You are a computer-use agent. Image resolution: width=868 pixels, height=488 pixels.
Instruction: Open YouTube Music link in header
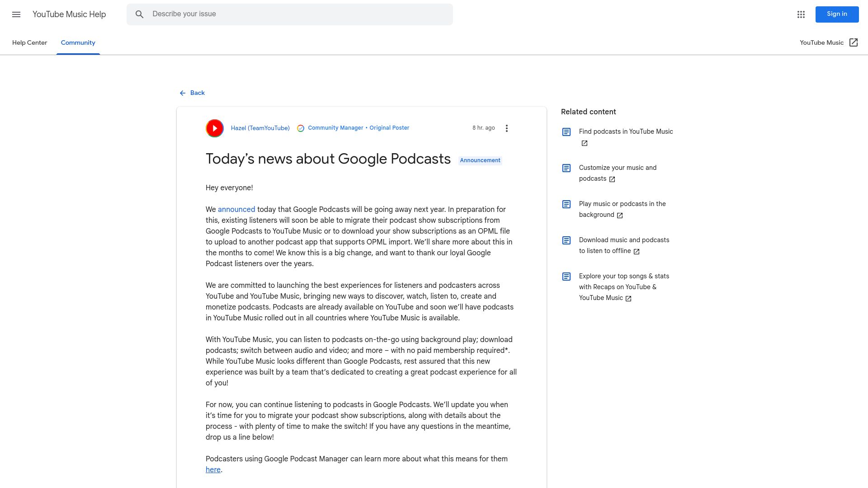point(821,42)
